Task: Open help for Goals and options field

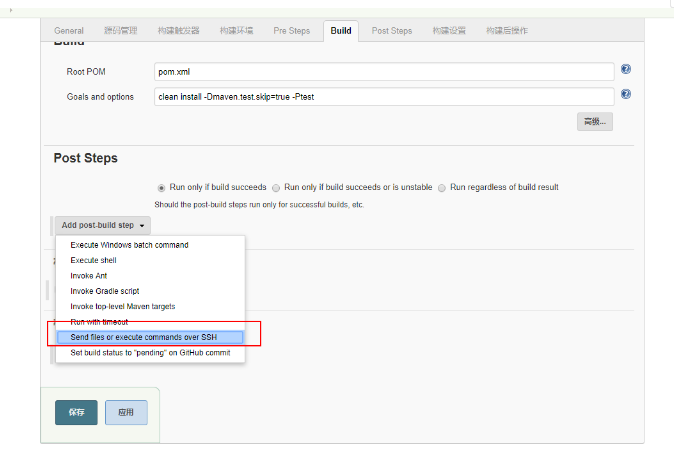Action: point(625,94)
